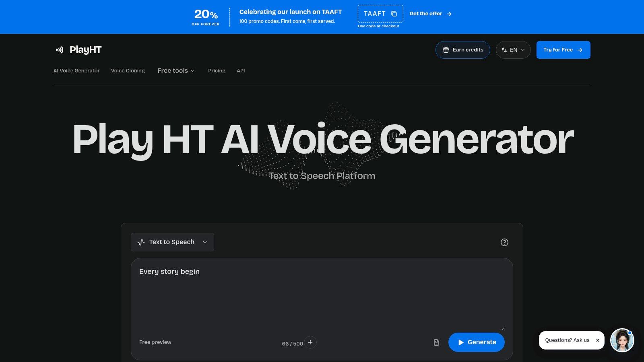Open AI Voice Generator nav item
Screen dimensions: 644x362
[x=76, y=71]
